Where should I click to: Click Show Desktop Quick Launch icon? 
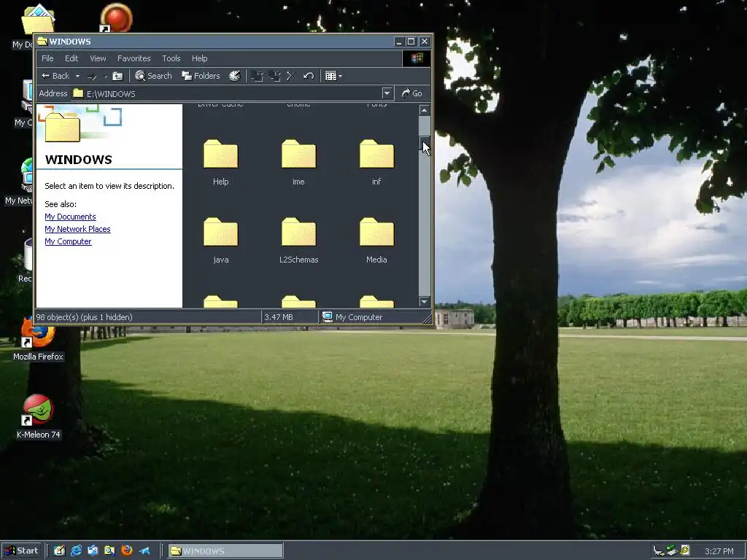coord(59,551)
